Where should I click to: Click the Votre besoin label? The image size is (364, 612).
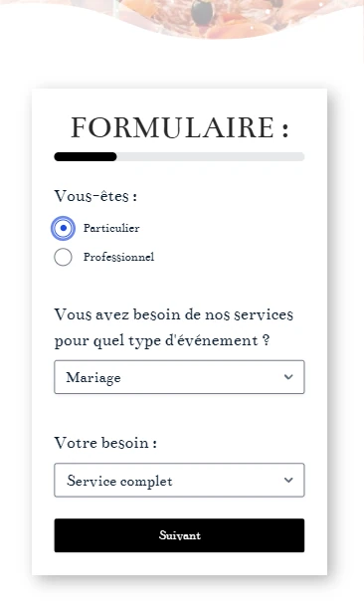point(105,443)
